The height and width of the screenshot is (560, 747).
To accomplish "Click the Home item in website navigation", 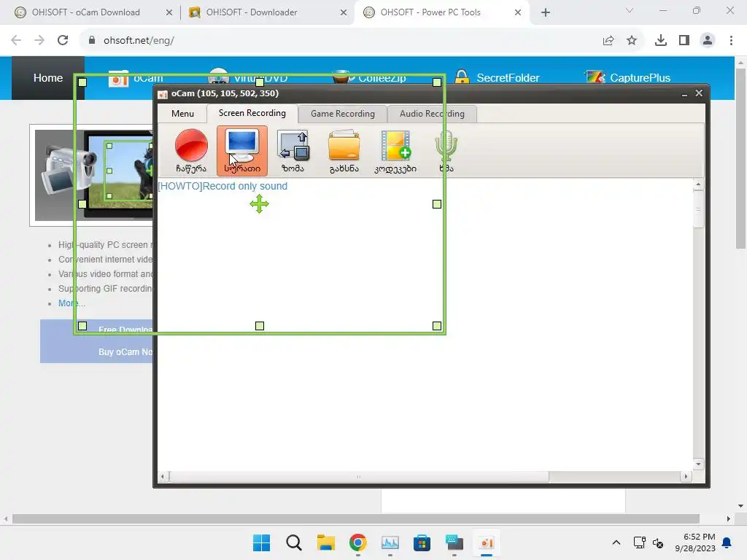I will click(47, 77).
